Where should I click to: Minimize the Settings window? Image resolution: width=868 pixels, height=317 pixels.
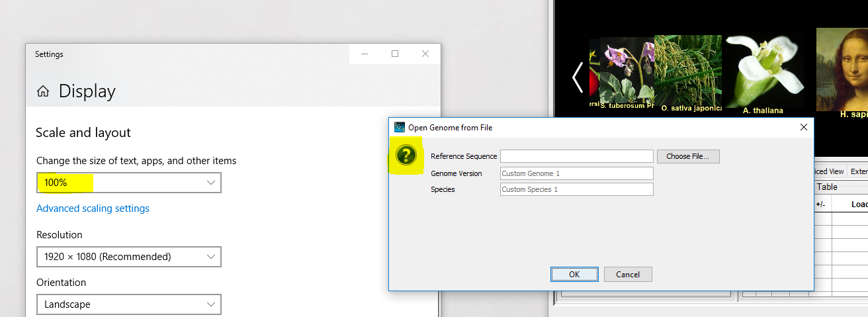click(365, 54)
